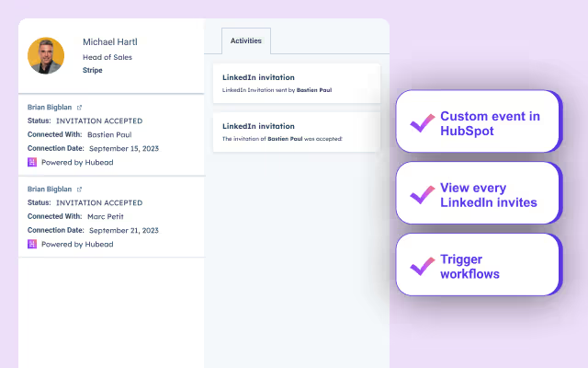Screen dimensions: 588x368
Task: Click the Trigger workflows label
Action: pos(469,266)
